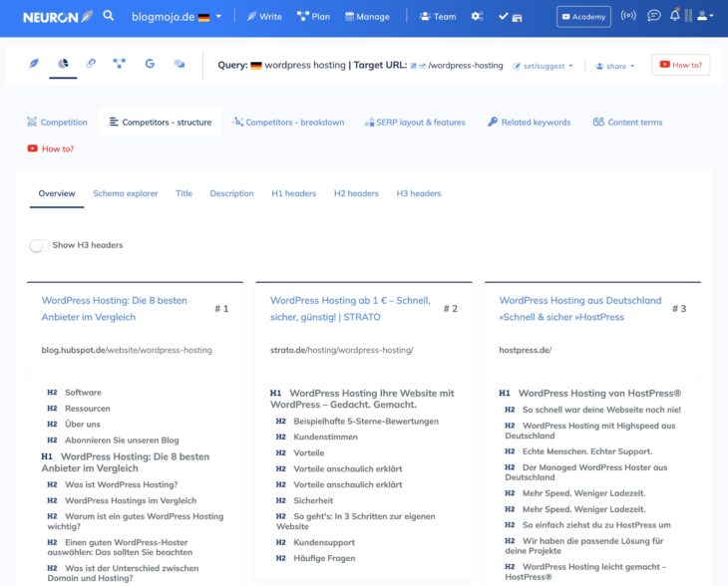Switch to SERP layout & features tab
Screen dimensions: 728x586
(x=415, y=122)
